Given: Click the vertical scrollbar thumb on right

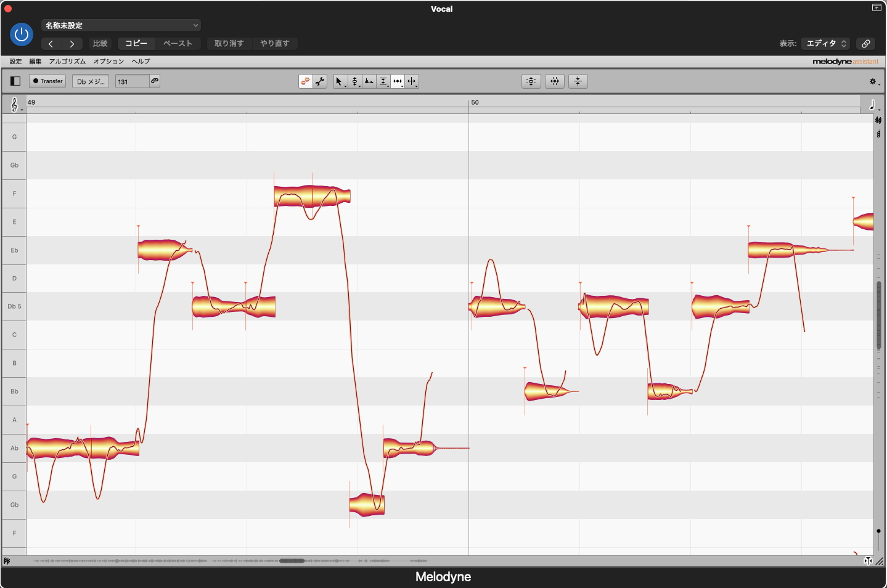Looking at the screenshot, I should pos(879,315).
